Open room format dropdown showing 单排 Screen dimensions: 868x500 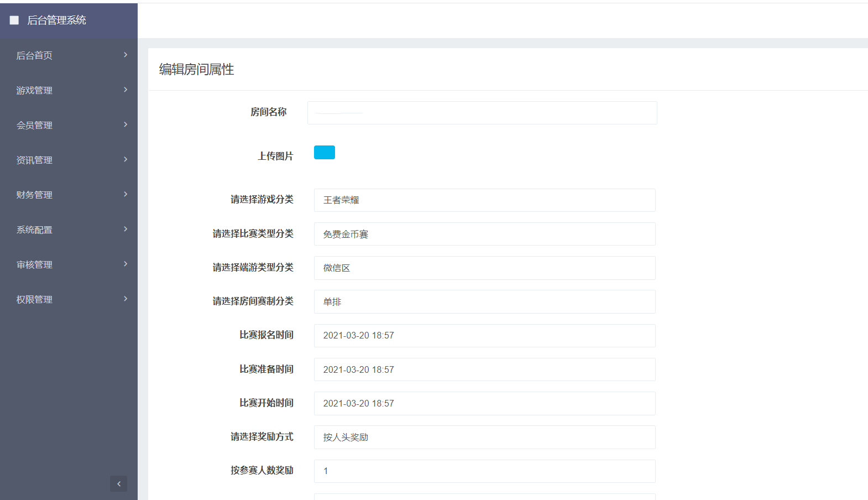coord(484,301)
